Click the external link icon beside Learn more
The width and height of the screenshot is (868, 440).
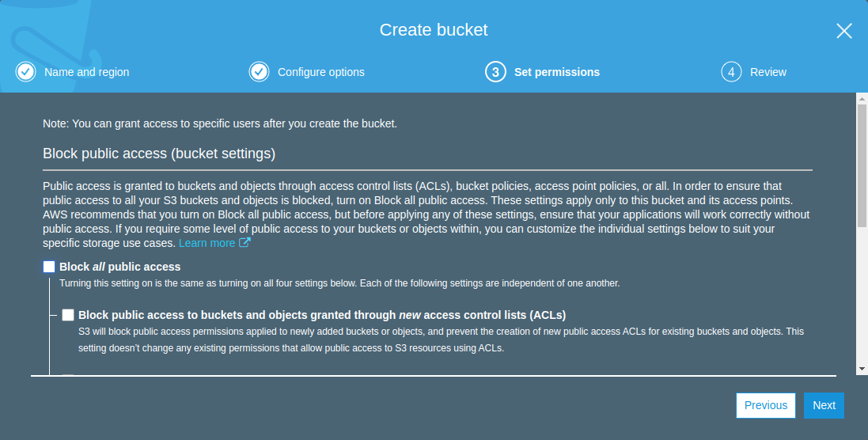click(x=244, y=243)
